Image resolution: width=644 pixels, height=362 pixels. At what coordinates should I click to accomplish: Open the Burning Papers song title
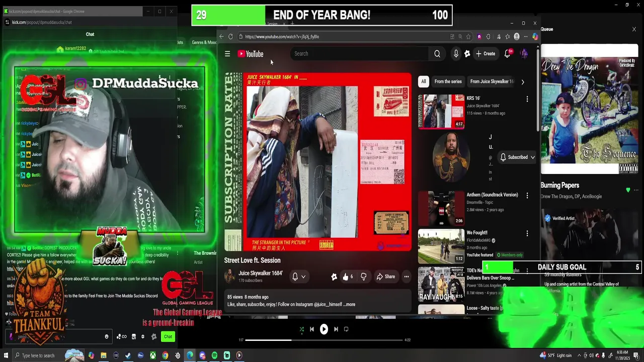point(559,186)
